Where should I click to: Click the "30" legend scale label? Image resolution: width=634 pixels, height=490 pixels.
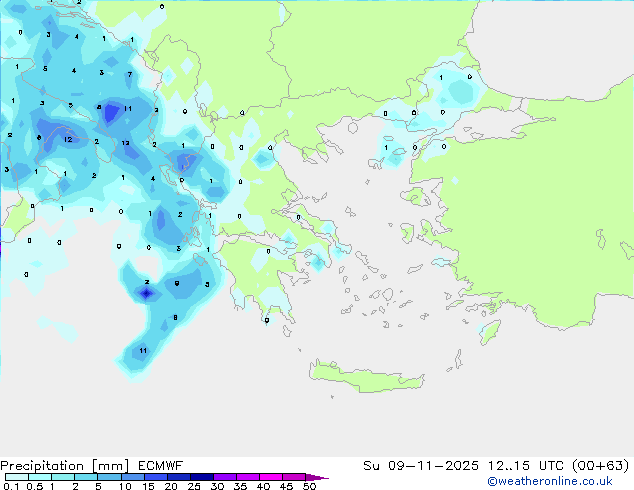point(217,486)
